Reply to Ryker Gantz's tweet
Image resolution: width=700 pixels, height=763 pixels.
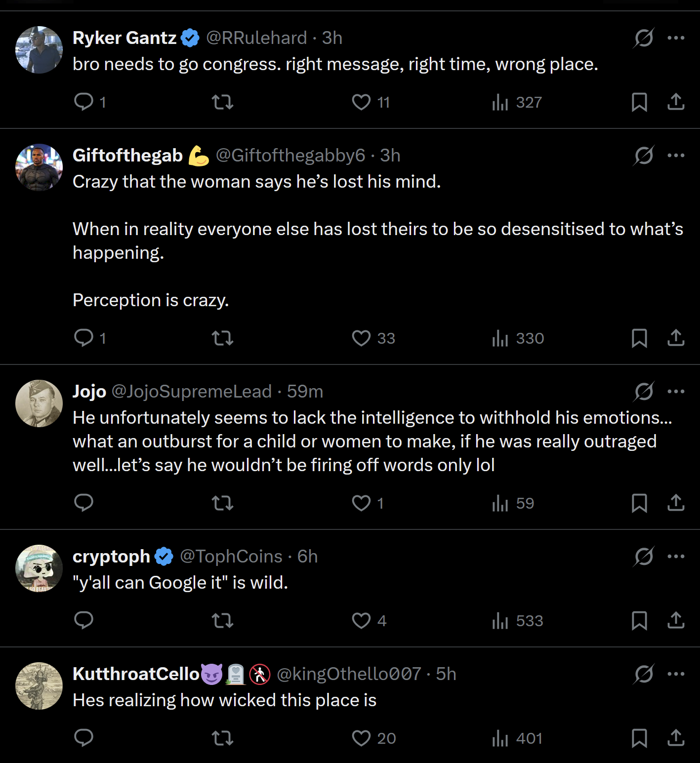pos(84,102)
